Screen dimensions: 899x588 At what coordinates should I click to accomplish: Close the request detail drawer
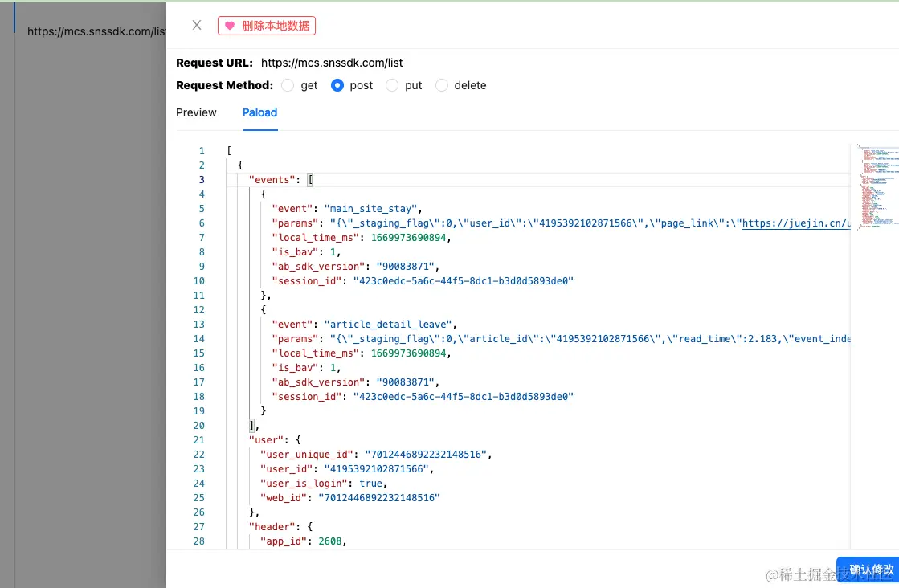[x=197, y=26]
